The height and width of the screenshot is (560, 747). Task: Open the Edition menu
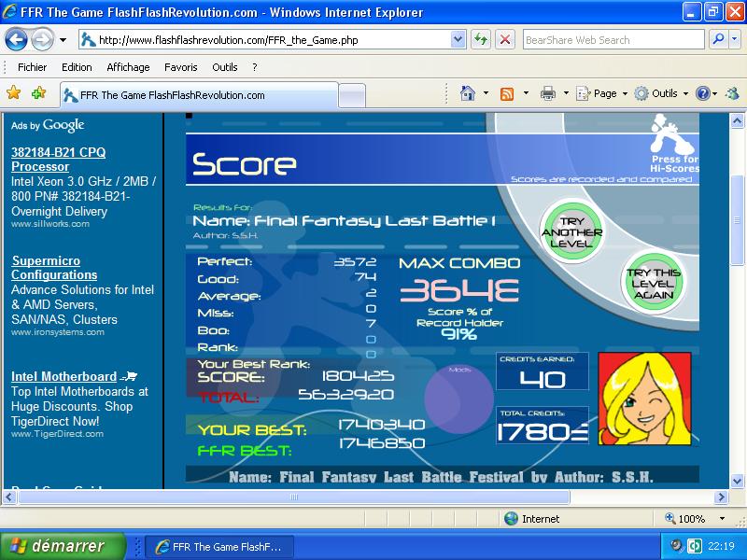tap(77, 67)
